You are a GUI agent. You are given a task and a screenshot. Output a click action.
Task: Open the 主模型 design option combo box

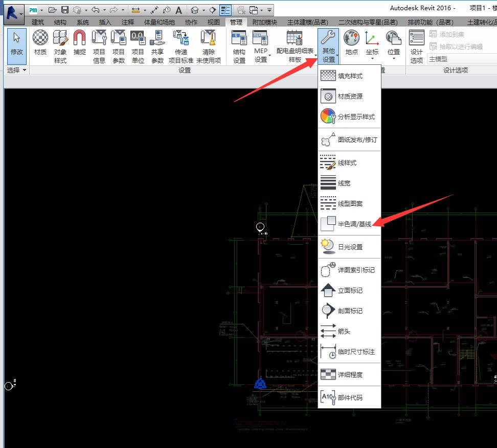(462, 59)
